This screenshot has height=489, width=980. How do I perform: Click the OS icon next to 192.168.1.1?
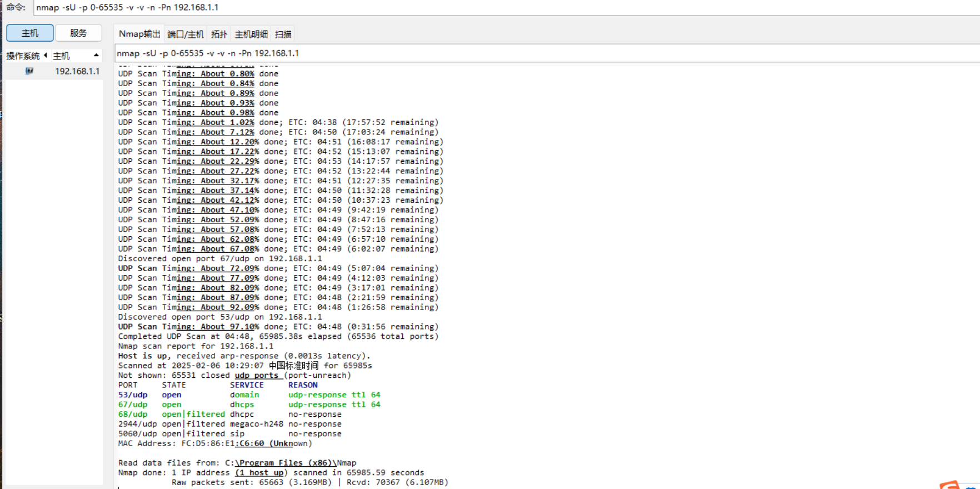click(29, 71)
